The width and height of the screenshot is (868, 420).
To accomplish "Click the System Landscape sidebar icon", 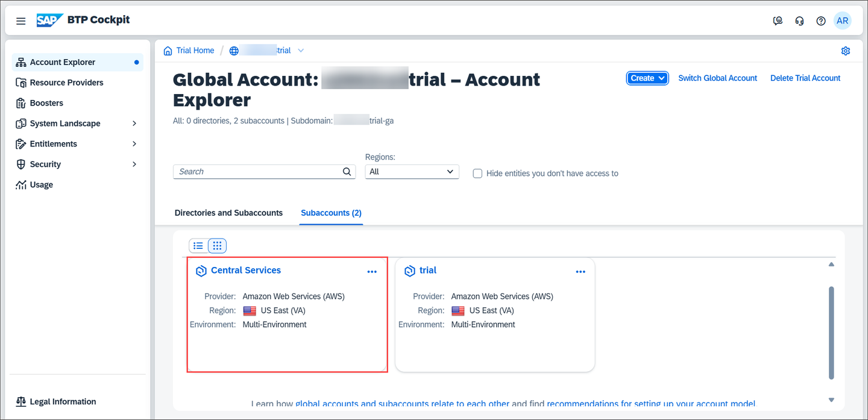I will click(20, 124).
